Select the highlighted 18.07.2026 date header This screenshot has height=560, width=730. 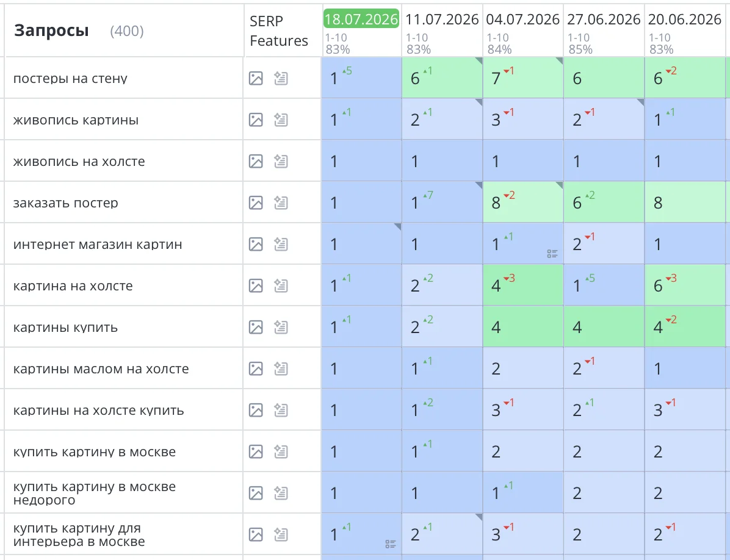click(x=361, y=18)
